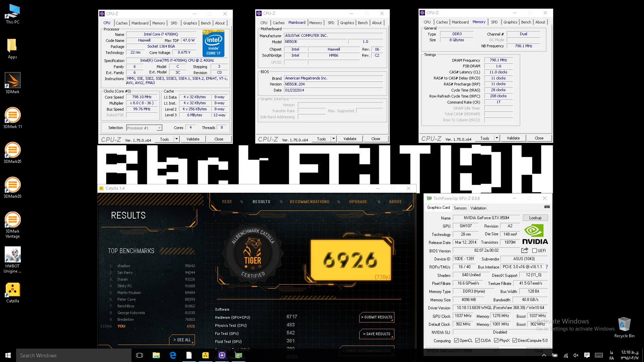This screenshot has height=362, width=644.
Task: Click the Bus Interface question mark in GPU-Z
Action: pos(547,267)
